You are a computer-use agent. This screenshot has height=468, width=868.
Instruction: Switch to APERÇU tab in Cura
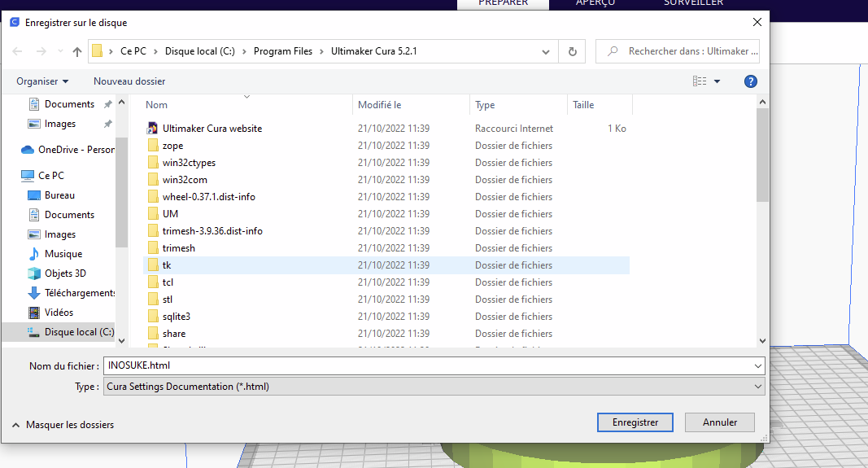[595, 3]
